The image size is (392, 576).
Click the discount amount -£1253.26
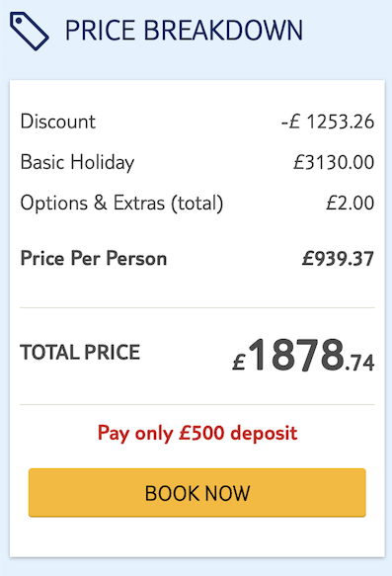(328, 122)
